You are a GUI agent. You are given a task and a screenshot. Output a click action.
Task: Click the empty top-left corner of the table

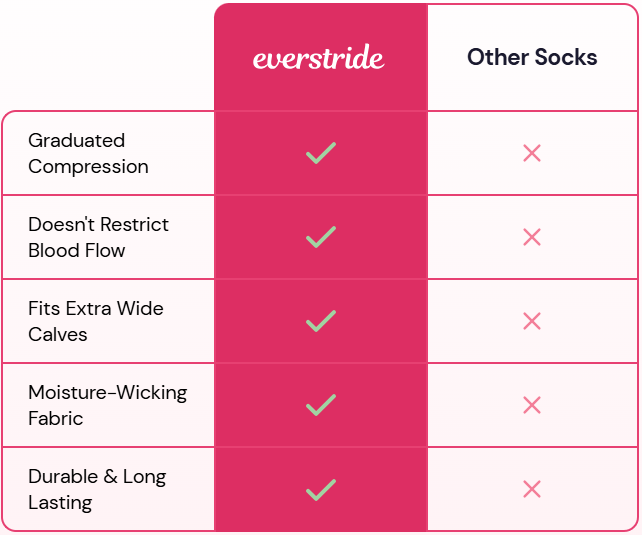[x=107, y=56]
